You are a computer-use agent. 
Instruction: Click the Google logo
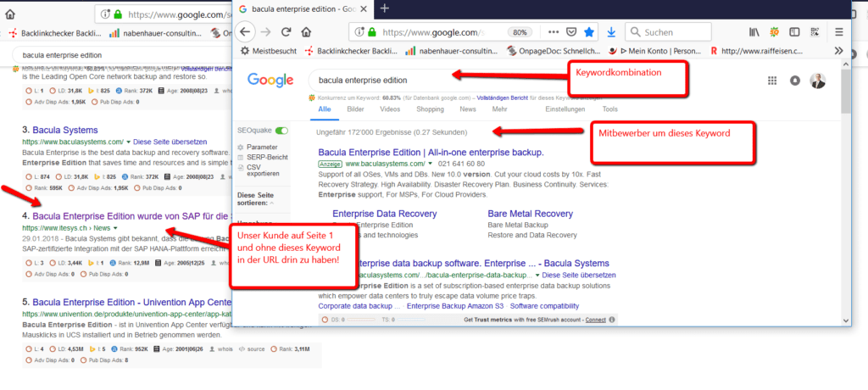(268, 81)
